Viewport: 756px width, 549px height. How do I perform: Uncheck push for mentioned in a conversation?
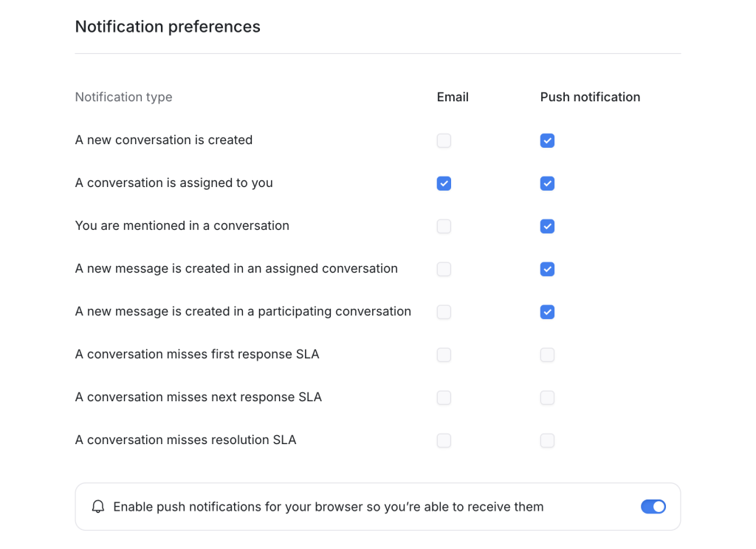[x=547, y=226]
